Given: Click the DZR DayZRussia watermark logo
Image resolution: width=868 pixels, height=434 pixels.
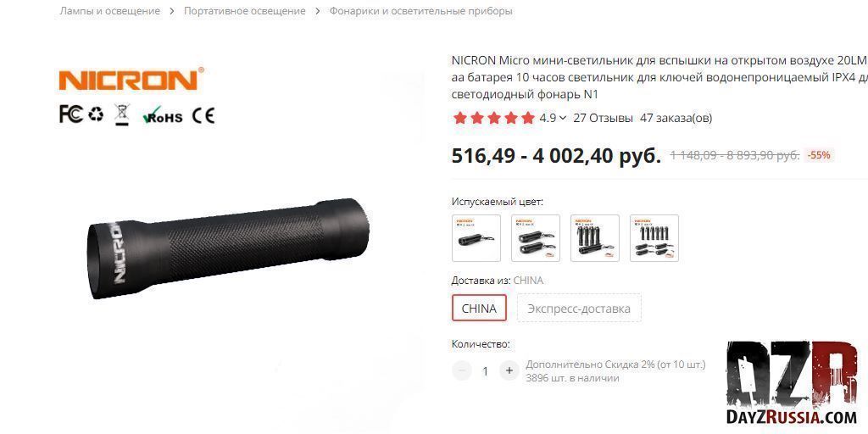Looking at the screenshot, I should 793,382.
